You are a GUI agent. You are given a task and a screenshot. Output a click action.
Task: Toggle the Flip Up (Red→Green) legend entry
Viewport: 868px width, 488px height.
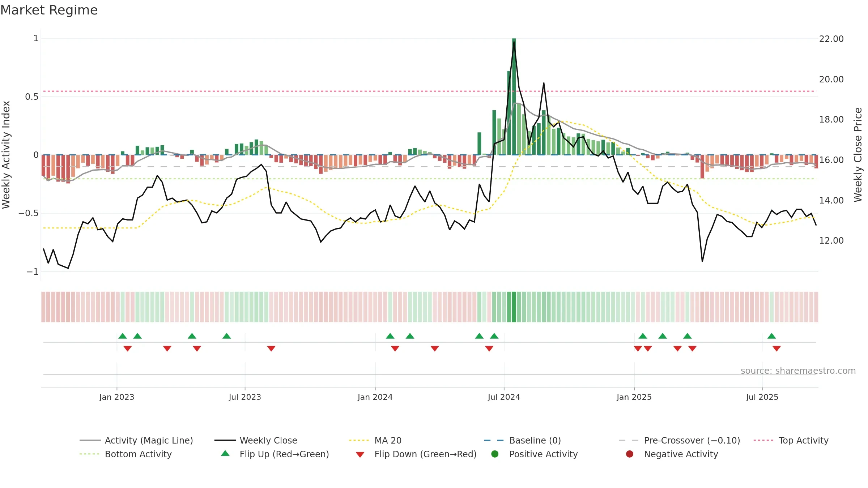click(275, 454)
